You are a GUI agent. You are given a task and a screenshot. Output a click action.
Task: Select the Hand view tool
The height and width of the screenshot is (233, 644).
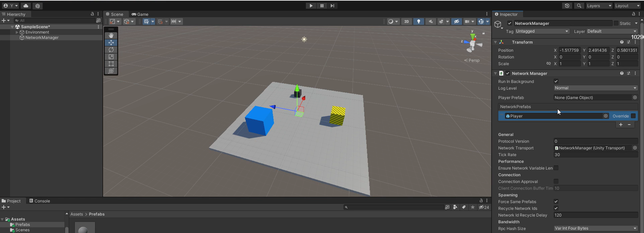[x=111, y=36]
